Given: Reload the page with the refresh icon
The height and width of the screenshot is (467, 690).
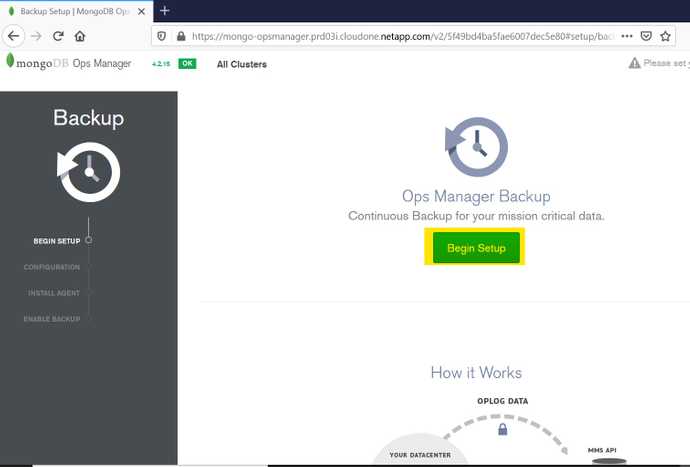Looking at the screenshot, I should (58, 36).
